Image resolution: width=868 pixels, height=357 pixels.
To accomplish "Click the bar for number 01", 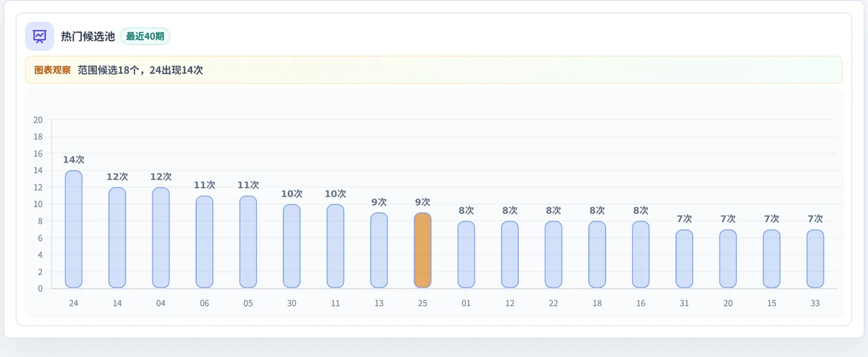I will pos(466,255).
